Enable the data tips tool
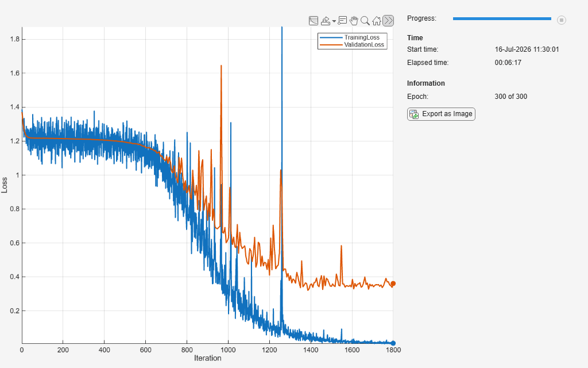Viewport: 588px width, 368px height. tap(342, 21)
